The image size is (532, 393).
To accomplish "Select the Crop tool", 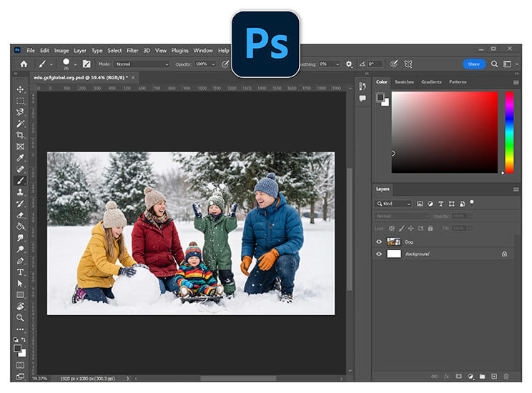I will 20,135.
